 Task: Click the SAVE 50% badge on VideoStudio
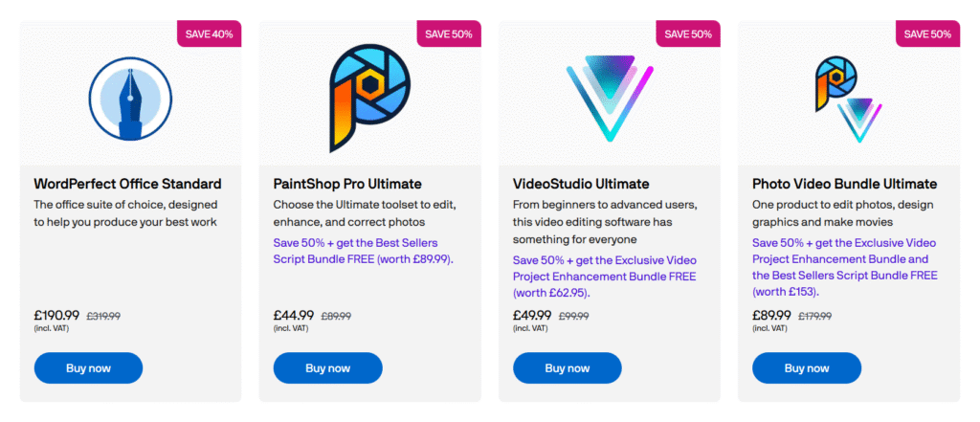point(688,33)
